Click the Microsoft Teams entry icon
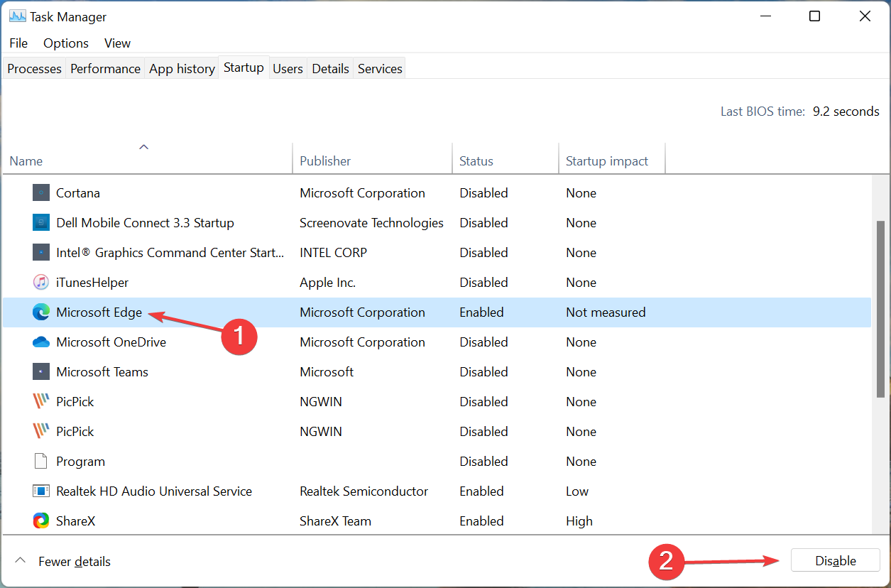The height and width of the screenshot is (588, 891). [x=40, y=371]
